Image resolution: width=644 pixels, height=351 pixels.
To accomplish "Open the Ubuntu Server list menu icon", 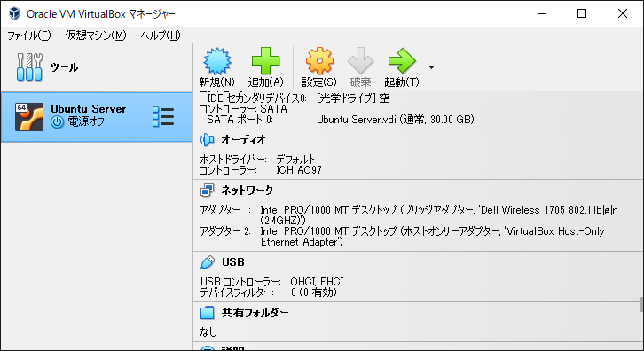I will 163,117.
